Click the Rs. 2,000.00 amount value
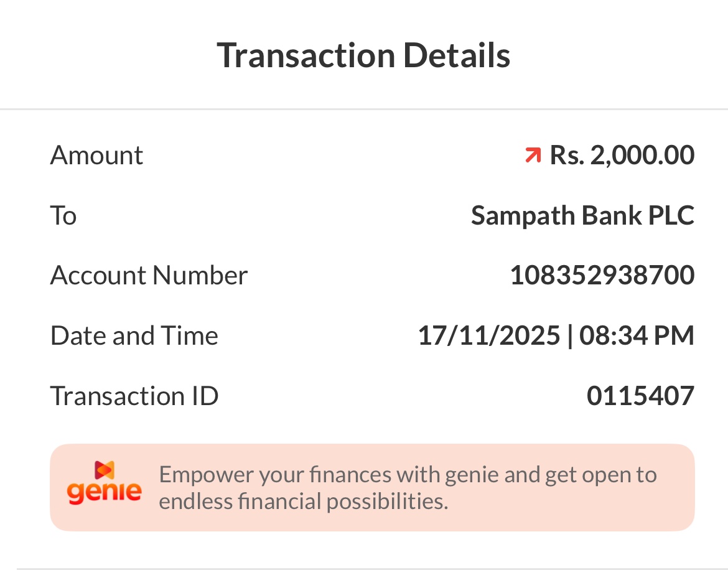Viewport: 728px width, 570px height. (x=622, y=155)
